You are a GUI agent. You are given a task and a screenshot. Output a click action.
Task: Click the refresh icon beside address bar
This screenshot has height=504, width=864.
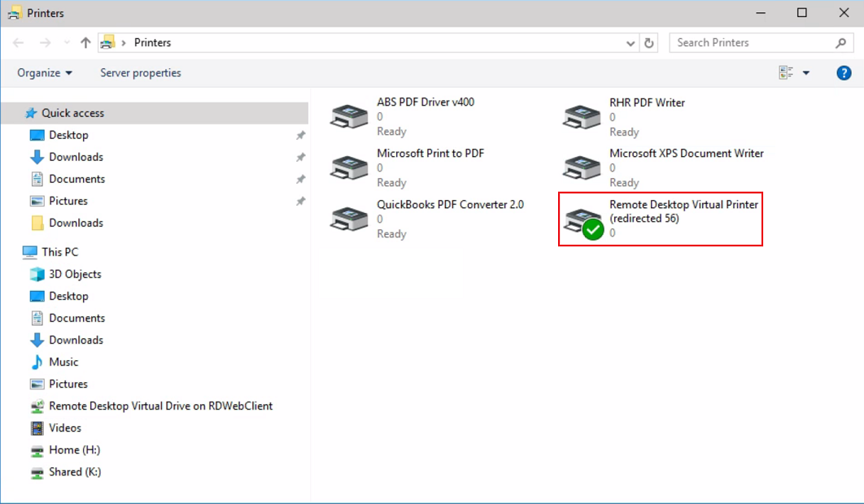[649, 43]
